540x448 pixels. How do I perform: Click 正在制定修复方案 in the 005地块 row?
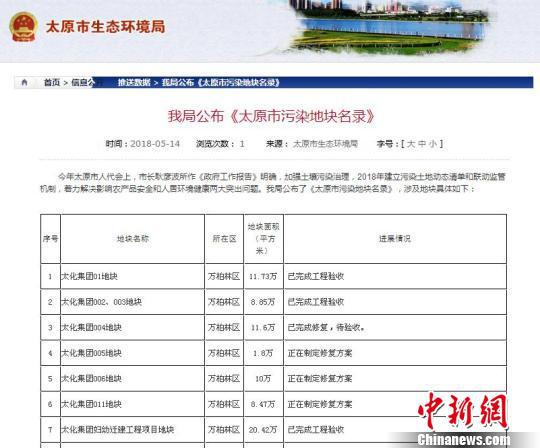(320, 353)
